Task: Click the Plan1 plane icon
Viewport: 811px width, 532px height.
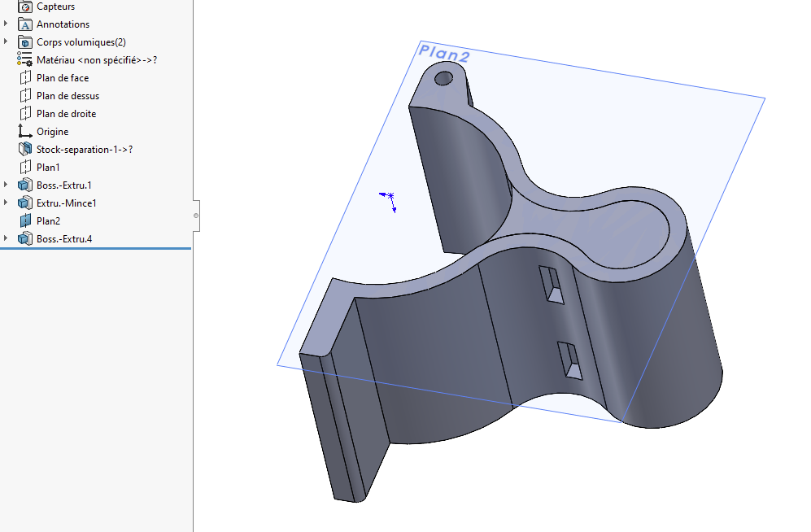Action: [x=25, y=167]
